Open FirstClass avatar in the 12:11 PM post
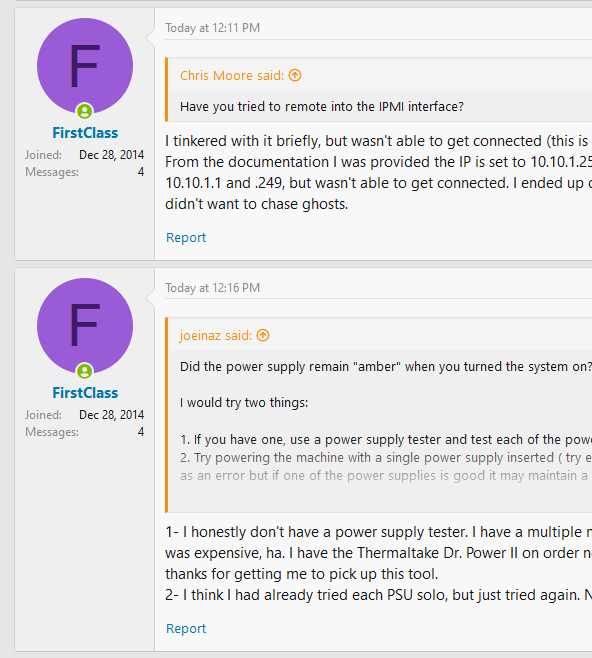The height and width of the screenshot is (658, 592). point(85,66)
